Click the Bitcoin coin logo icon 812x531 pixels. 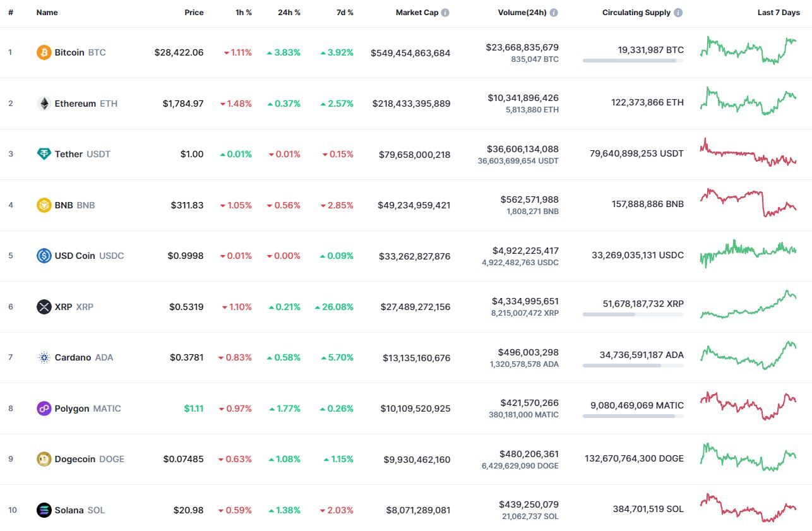[x=44, y=52]
